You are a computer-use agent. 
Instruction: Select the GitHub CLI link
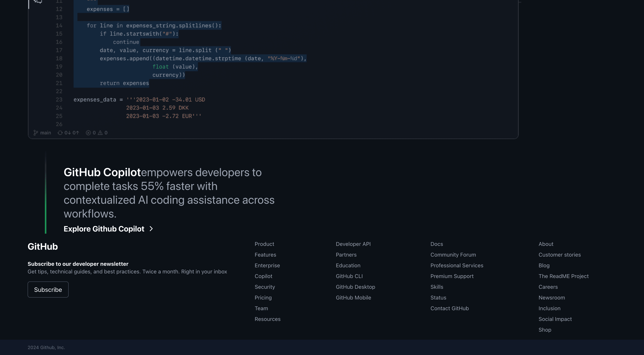click(349, 276)
